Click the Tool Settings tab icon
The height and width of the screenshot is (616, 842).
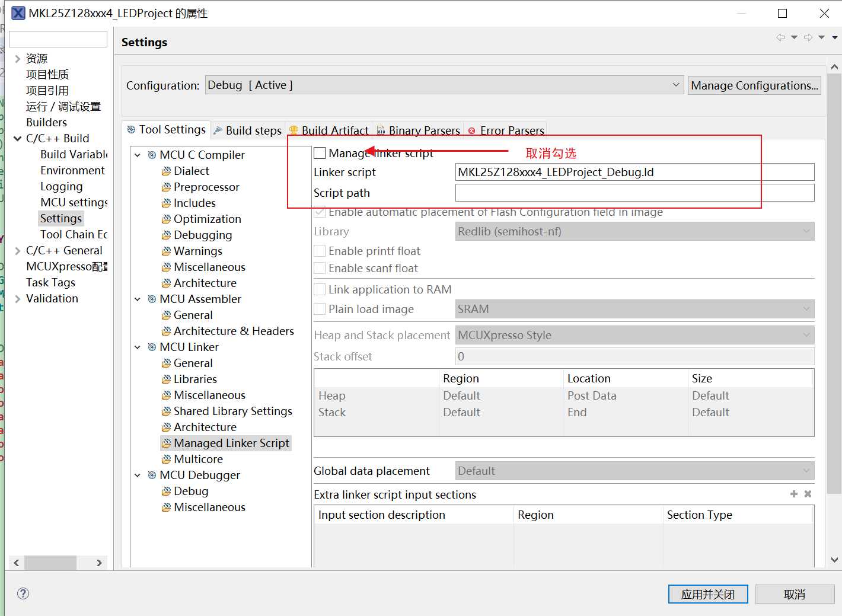click(132, 129)
